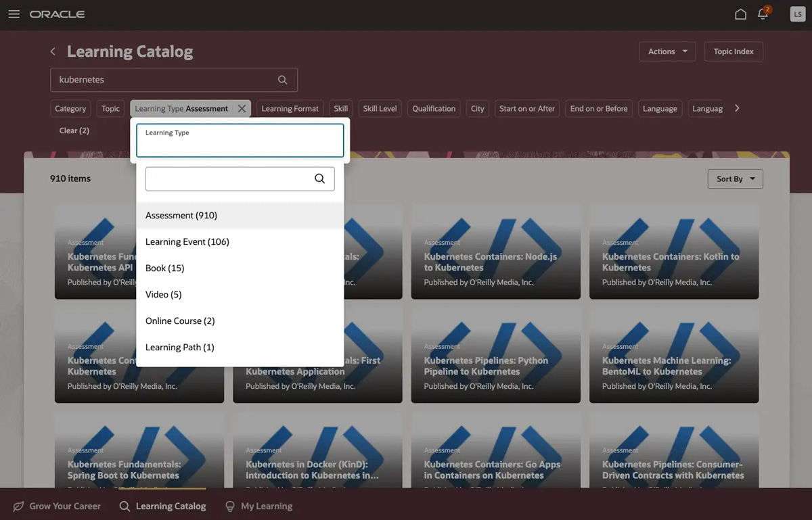Click the Learning Catalog page heading
This screenshot has height=520, width=812.
130,51
